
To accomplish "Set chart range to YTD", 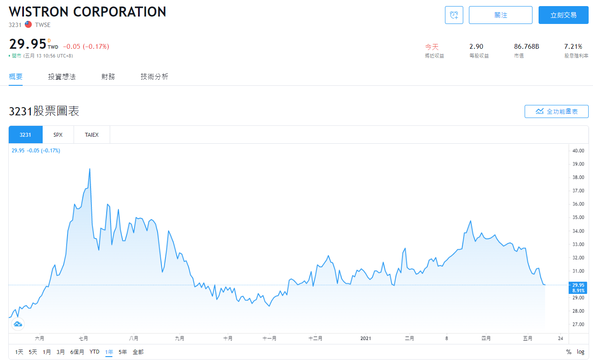I will point(94,352).
